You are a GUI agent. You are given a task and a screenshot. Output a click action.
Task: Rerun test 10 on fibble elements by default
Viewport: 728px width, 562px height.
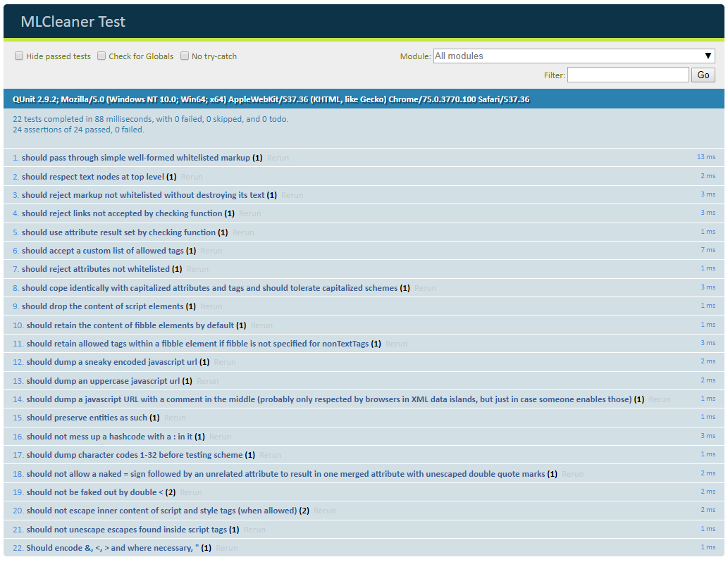click(x=262, y=325)
